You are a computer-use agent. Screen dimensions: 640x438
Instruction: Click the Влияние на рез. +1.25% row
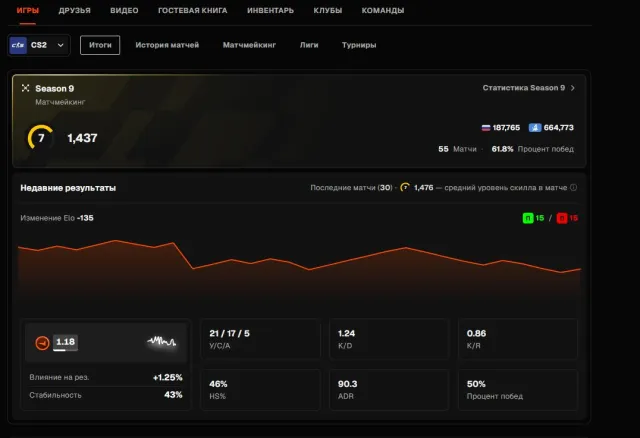[x=106, y=378]
